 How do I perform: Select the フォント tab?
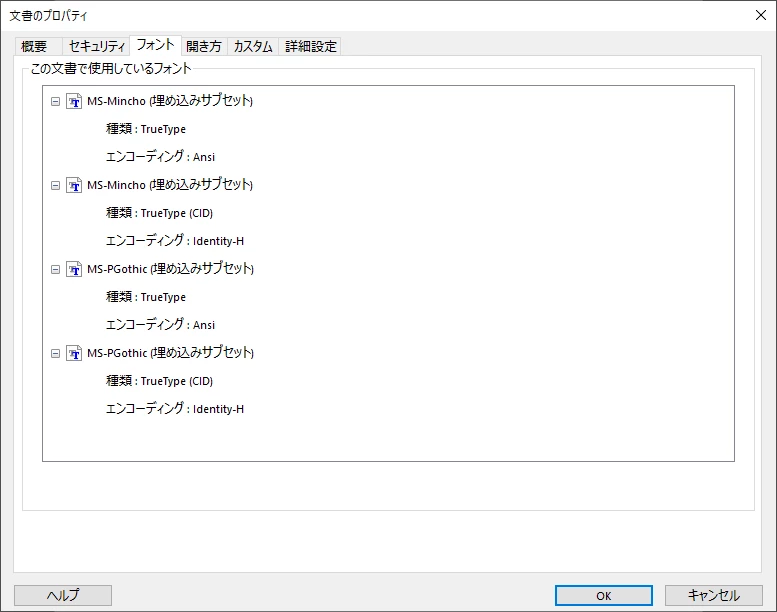coord(155,45)
